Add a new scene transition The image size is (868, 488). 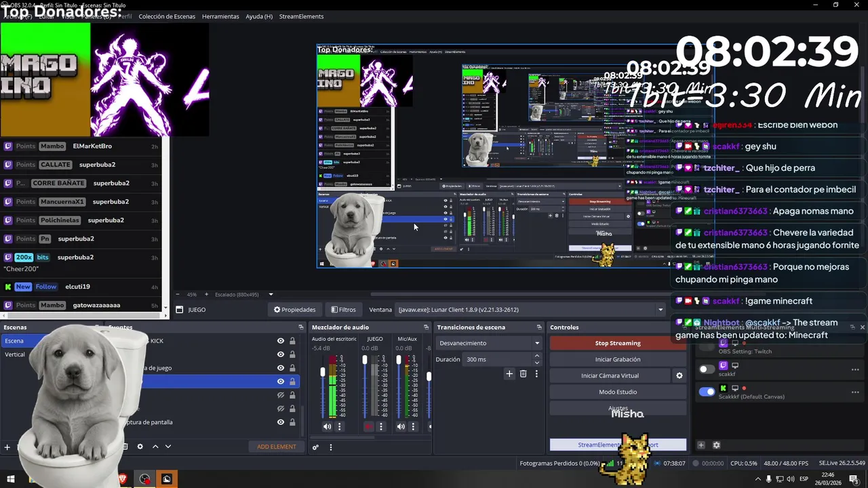(x=509, y=373)
